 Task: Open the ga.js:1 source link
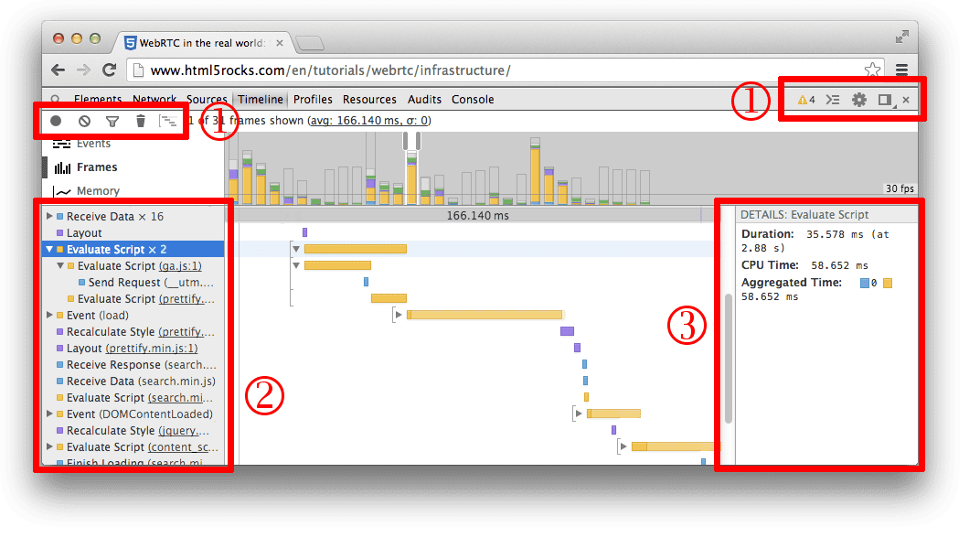[x=180, y=266]
